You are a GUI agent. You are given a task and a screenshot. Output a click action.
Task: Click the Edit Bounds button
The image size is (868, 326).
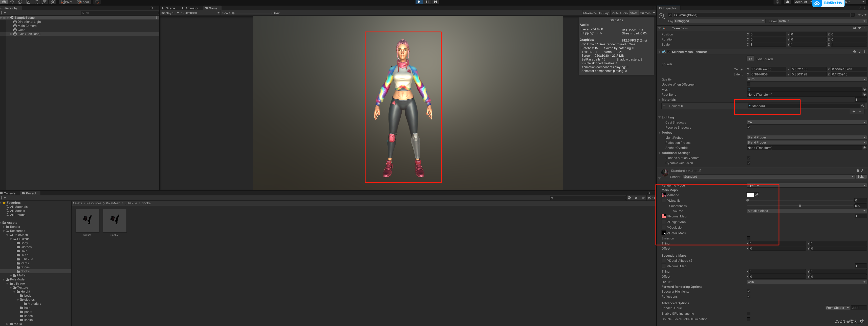click(x=750, y=59)
